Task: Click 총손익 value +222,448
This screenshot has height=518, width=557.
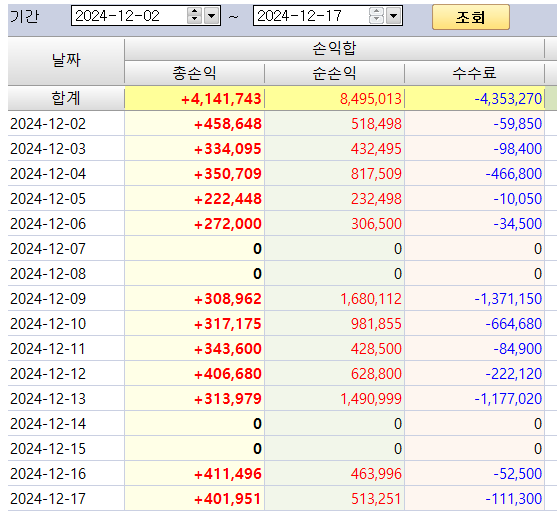Action: (228, 199)
